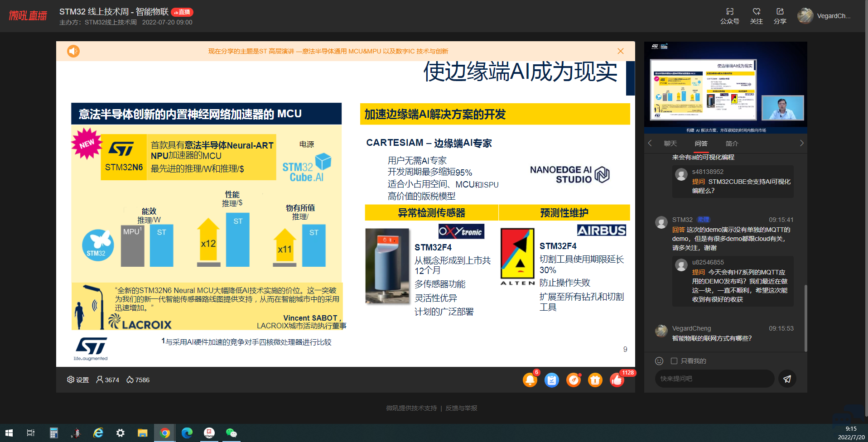Click the 反馈与举报 footer link
Viewport: 868px width, 442px height.
(461, 408)
